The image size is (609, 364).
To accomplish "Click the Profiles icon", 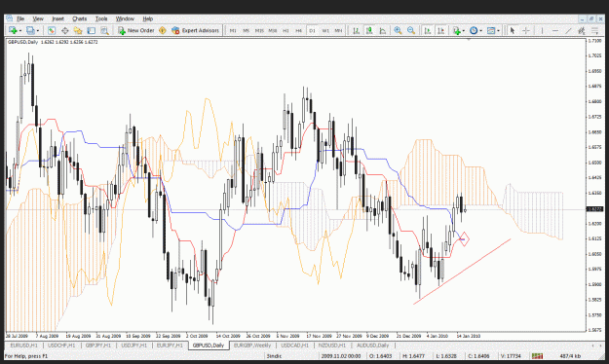I will [x=30, y=30].
